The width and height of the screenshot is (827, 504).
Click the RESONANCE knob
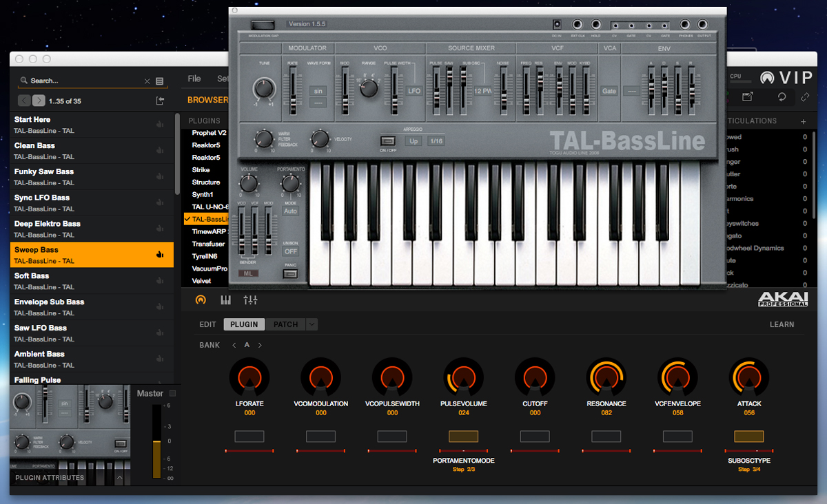[606, 377]
